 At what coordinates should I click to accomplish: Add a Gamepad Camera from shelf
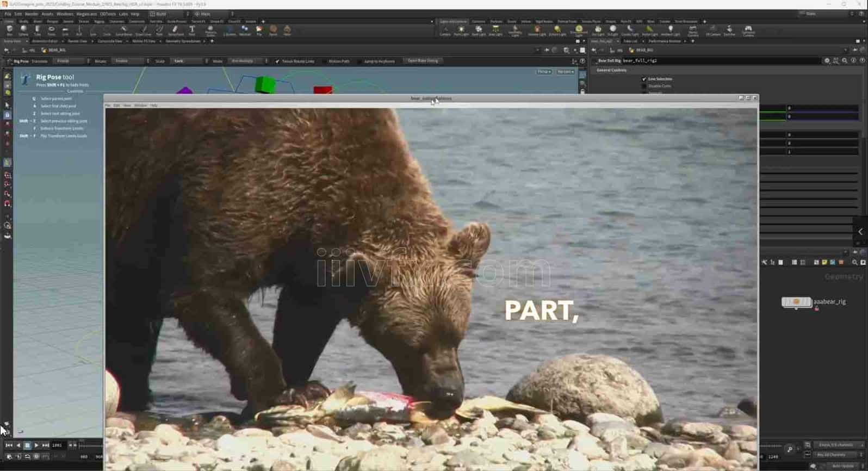pos(748,30)
